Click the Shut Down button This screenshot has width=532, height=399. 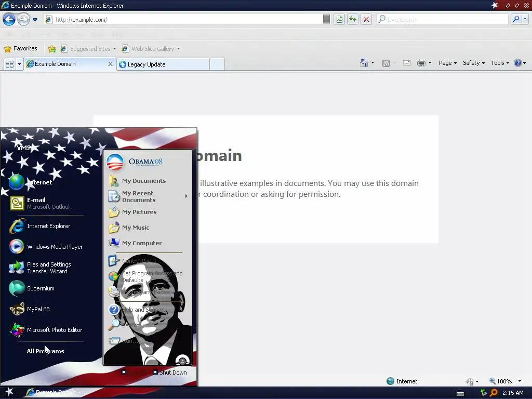(170, 373)
